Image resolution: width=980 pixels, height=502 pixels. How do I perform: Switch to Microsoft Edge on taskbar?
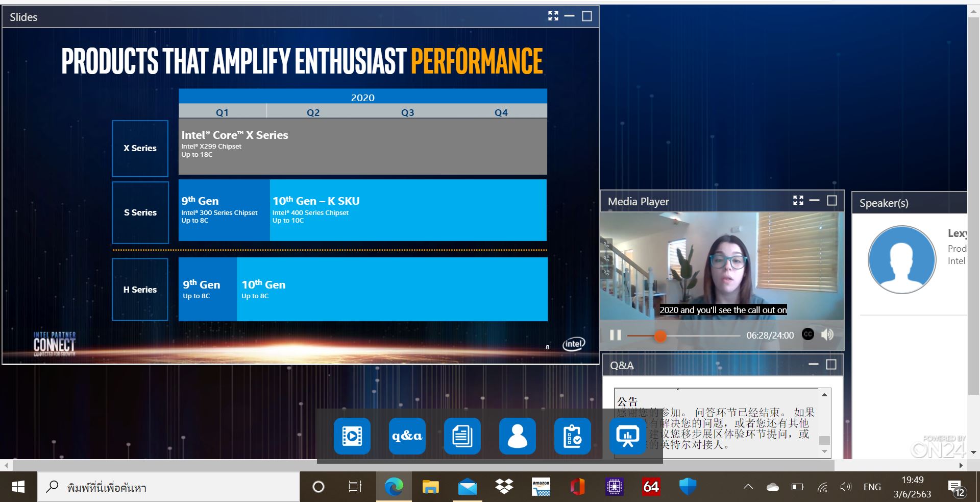coord(394,487)
